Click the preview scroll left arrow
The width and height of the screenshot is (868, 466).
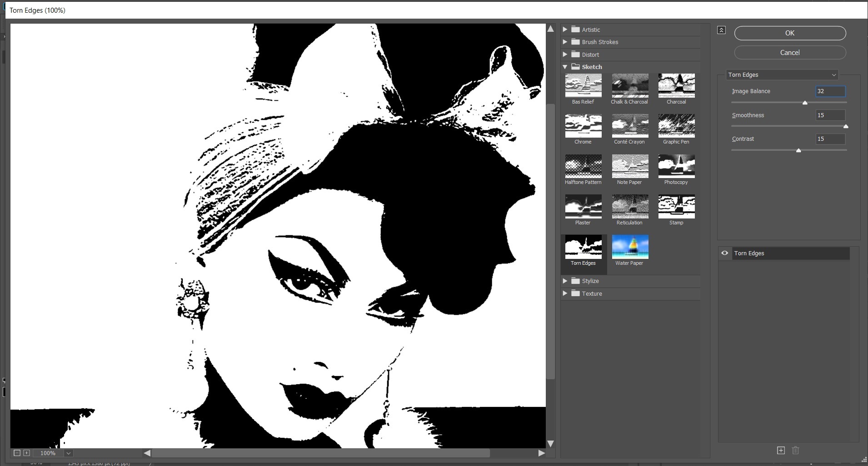[x=147, y=453]
